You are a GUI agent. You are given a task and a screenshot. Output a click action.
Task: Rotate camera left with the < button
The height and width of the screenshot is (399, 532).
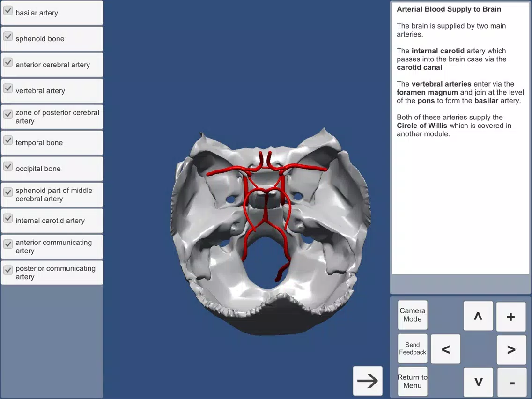point(445,349)
